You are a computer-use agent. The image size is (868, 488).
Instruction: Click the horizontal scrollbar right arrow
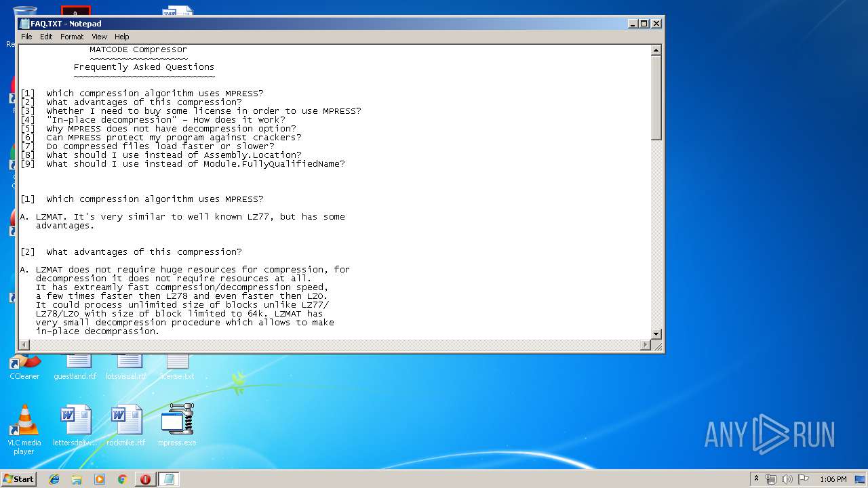[x=646, y=345]
